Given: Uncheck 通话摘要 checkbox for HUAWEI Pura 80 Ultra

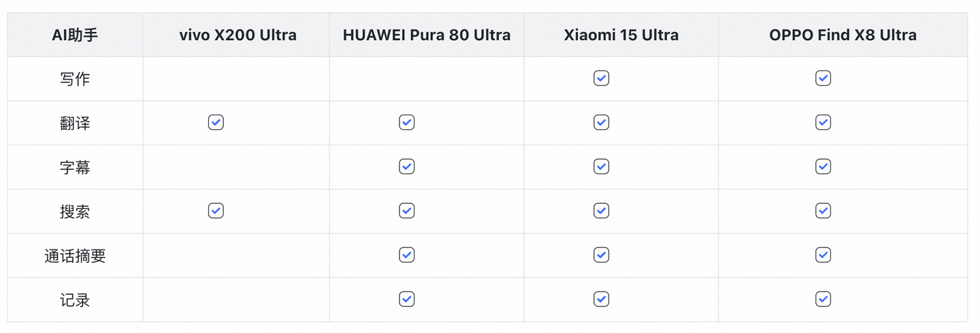Looking at the screenshot, I should [x=406, y=255].
